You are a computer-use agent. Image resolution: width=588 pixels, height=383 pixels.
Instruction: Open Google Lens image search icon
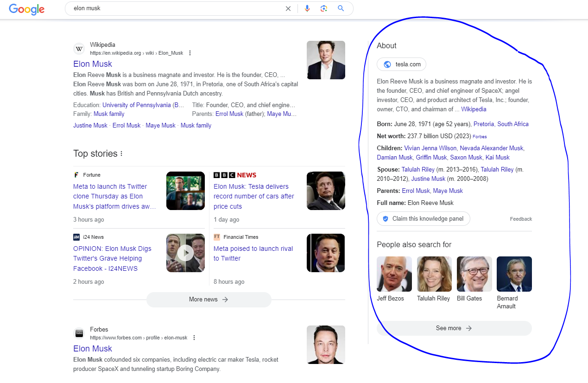pos(324,8)
